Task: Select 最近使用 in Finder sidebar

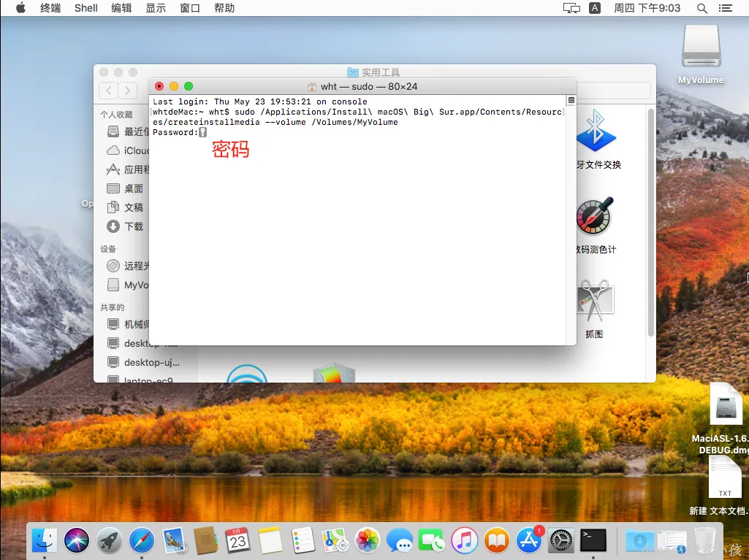Action: coord(128,131)
